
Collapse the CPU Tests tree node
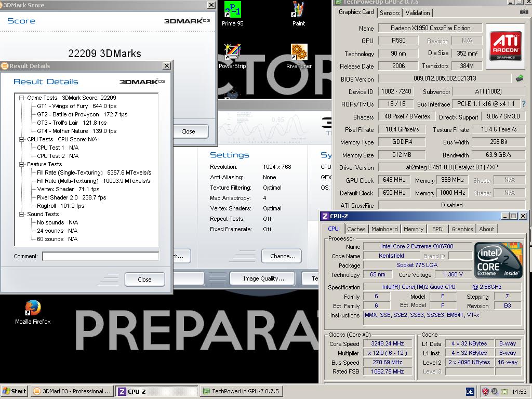(x=22, y=139)
